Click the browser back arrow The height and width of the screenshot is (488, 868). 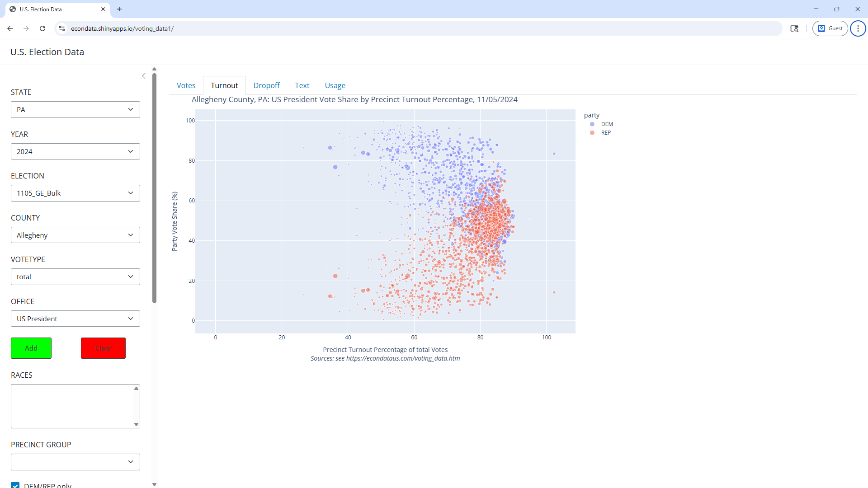point(10,28)
